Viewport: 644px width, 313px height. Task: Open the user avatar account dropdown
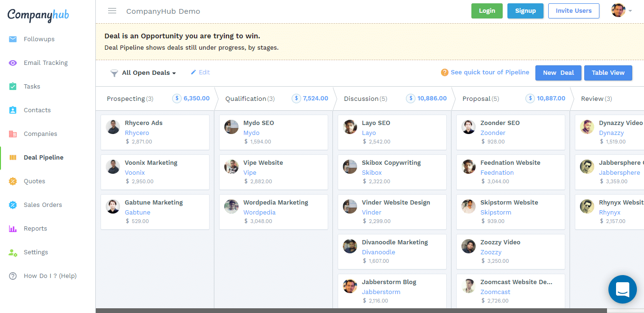tap(621, 10)
